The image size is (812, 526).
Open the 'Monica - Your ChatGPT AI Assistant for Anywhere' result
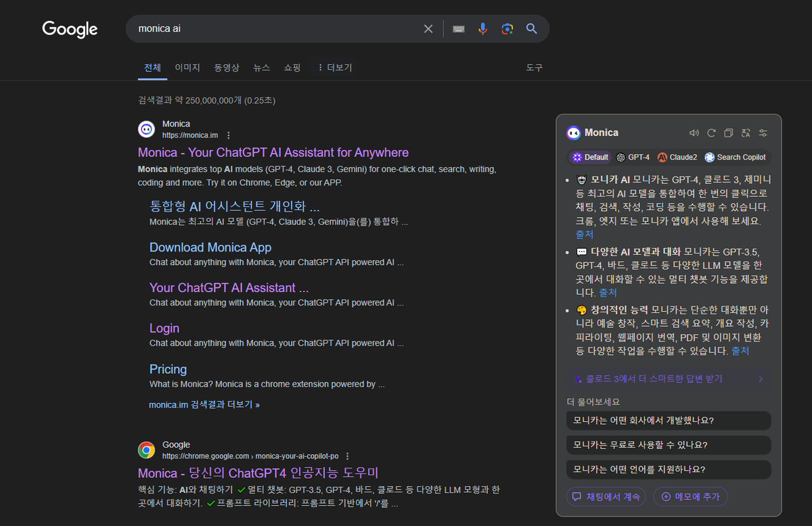pyautogui.click(x=273, y=153)
